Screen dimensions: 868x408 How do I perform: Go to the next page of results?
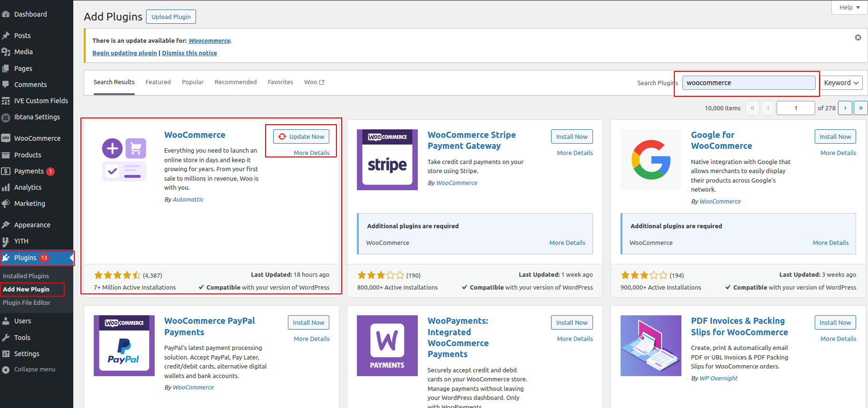pyautogui.click(x=845, y=108)
